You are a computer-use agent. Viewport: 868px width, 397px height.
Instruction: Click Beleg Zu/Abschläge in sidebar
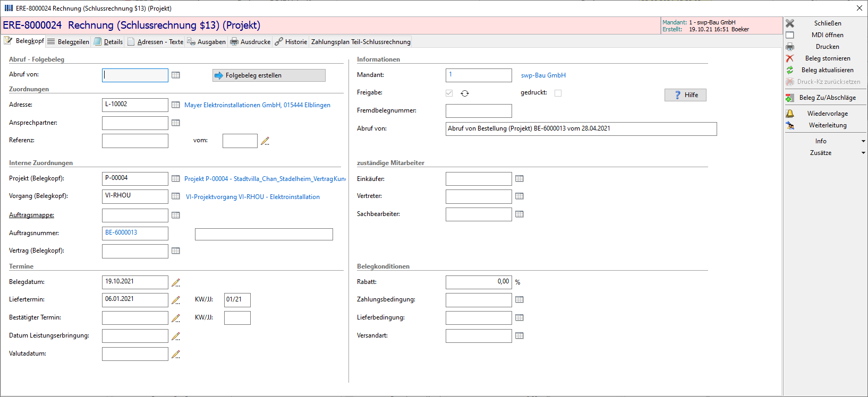click(827, 98)
